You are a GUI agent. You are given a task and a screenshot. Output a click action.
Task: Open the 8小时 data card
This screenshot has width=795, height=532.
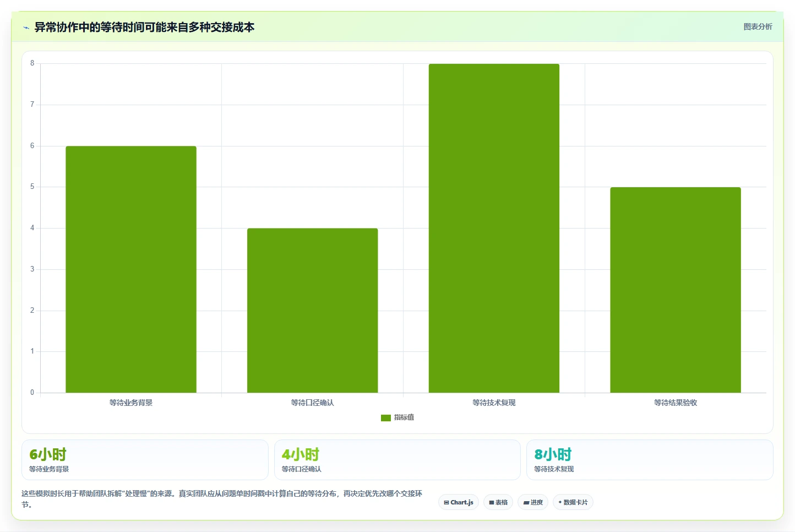(x=650, y=460)
